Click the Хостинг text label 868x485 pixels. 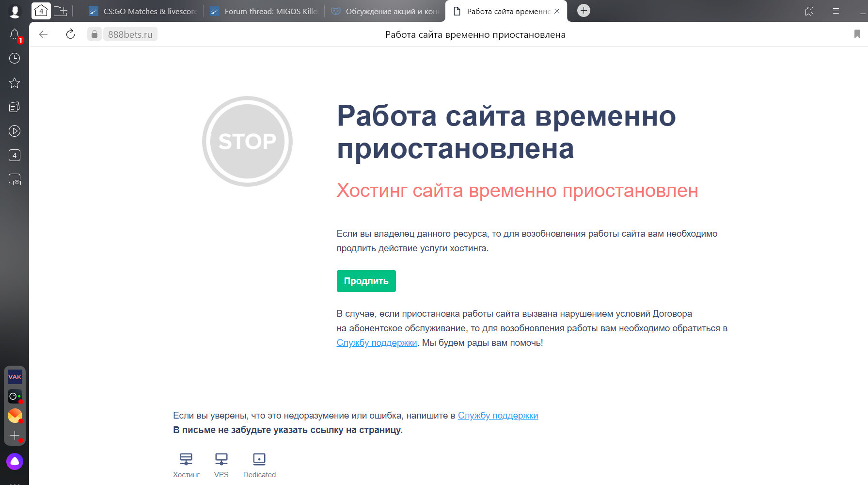tap(186, 475)
